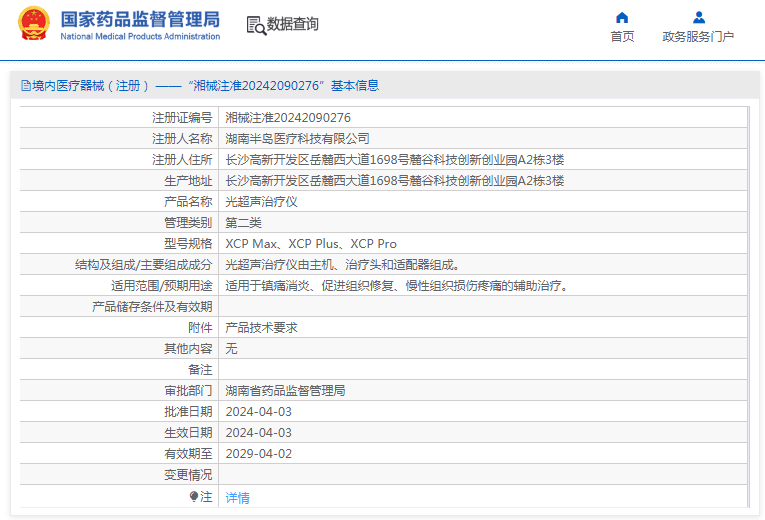The image size is (765, 520).
Task: Click the 首页 home icon
Action: point(622,18)
